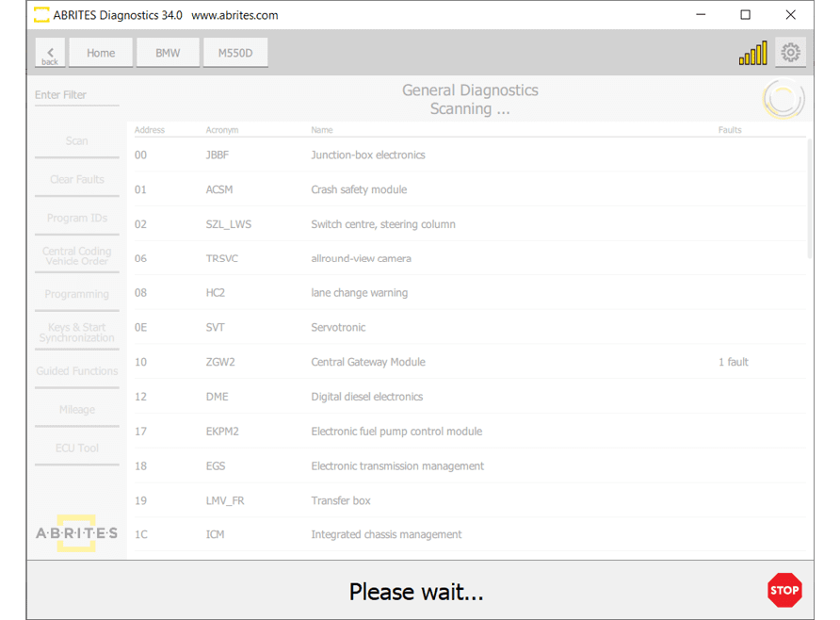
Task: Sort by the Acronym column header
Action: click(222, 130)
